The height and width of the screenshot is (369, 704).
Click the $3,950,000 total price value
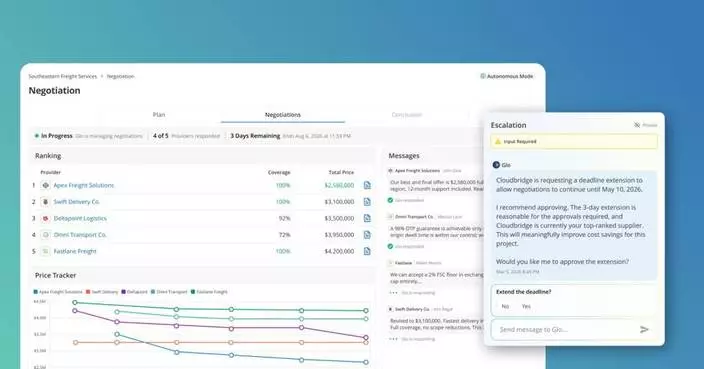[339, 235]
